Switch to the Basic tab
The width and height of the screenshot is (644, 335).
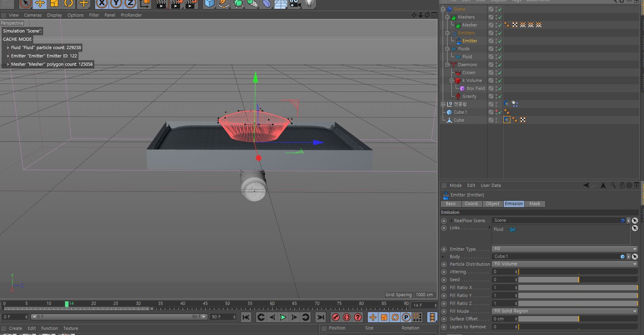451,204
